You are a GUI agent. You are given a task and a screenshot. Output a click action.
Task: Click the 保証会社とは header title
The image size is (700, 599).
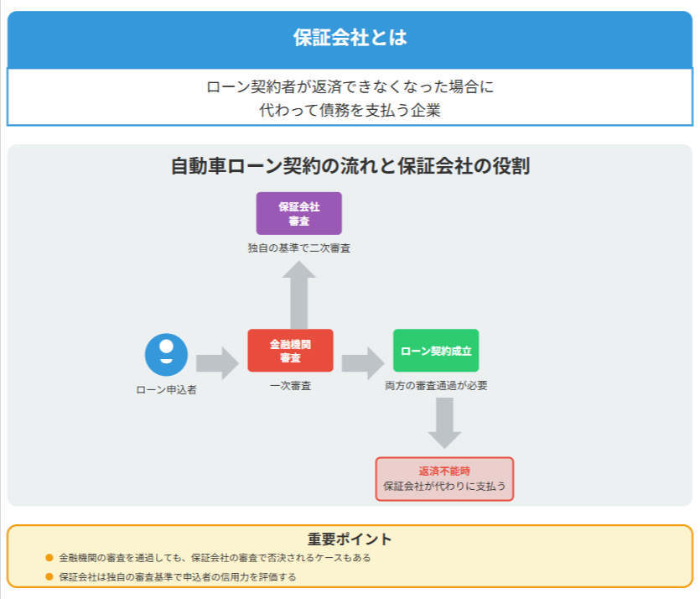350,38
